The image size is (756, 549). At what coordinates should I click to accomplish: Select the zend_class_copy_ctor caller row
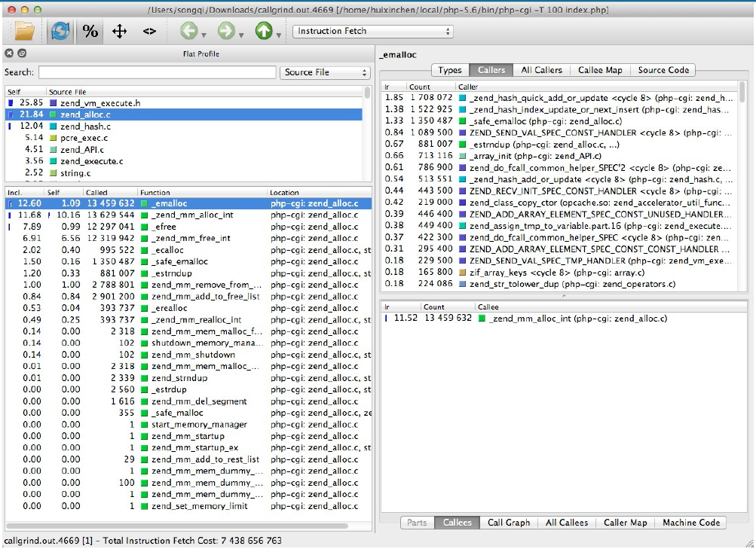[559, 203]
